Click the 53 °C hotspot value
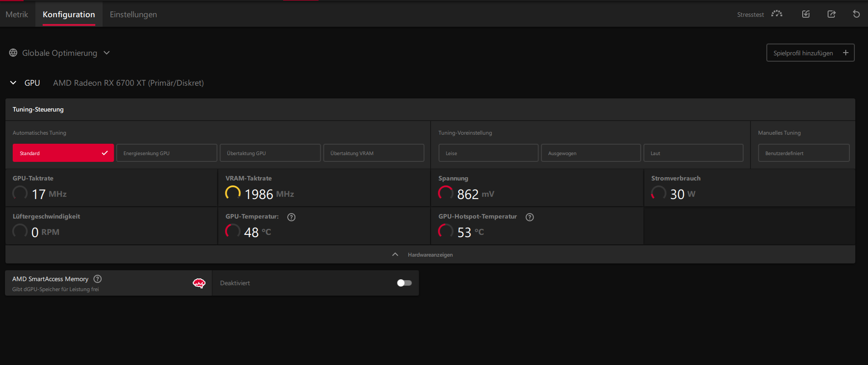Screen dimensions: 868x365 click(471, 232)
